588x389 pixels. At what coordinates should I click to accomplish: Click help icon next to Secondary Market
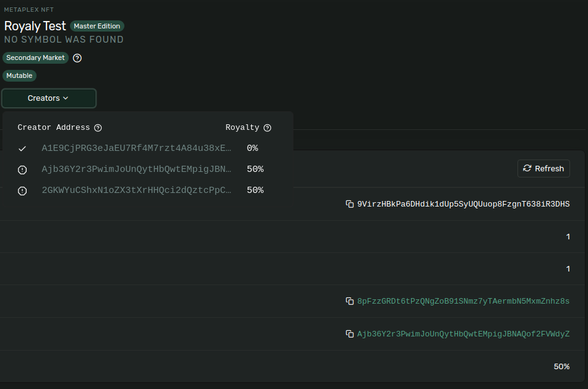[77, 58]
